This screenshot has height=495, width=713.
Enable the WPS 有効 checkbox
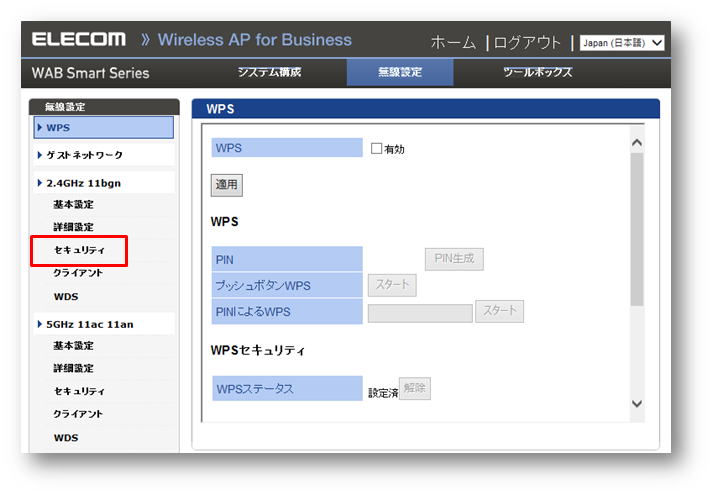(x=376, y=149)
